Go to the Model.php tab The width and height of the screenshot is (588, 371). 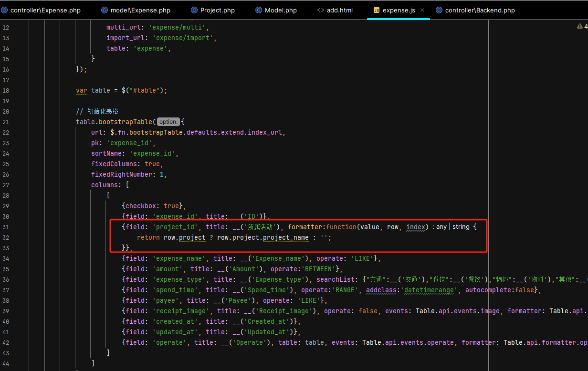point(276,10)
